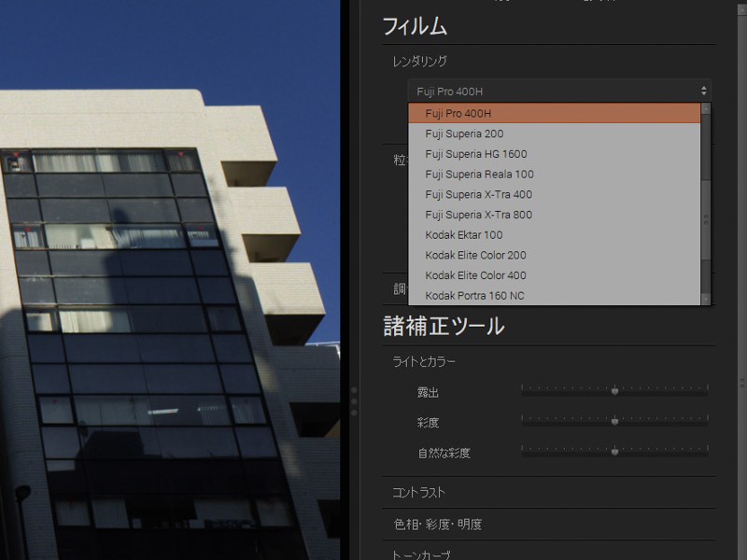Adjust the 露出 exposure slider handle
The width and height of the screenshot is (747, 560).
click(x=614, y=390)
